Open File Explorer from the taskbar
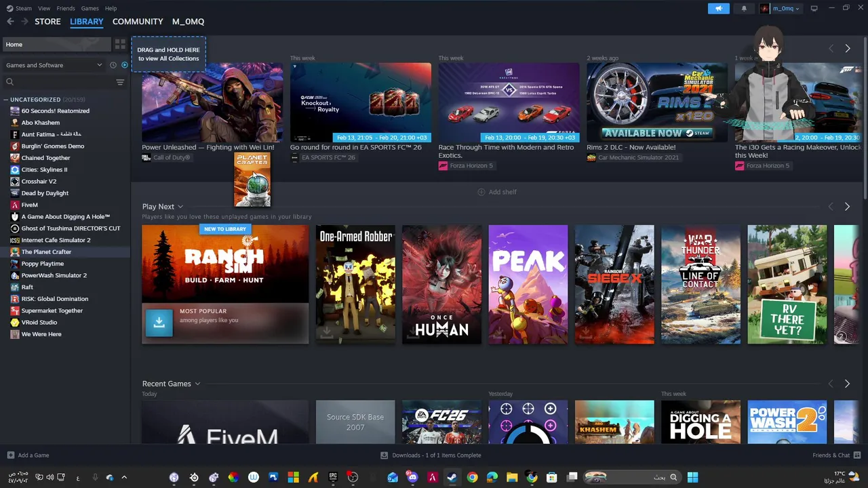Image resolution: width=868 pixels, height=488 pixels. [x=512, y=477]
